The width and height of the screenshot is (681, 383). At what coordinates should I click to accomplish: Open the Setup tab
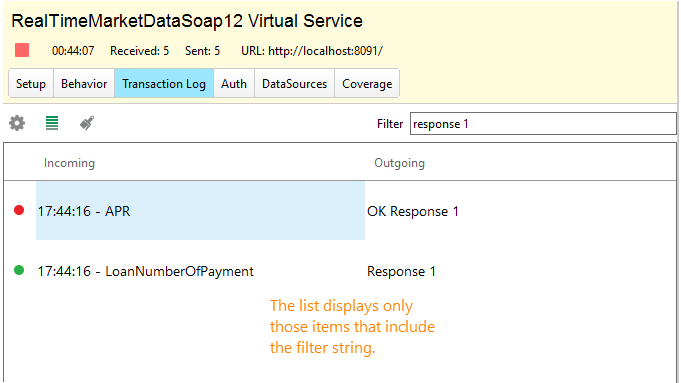(x=31, y=83)
